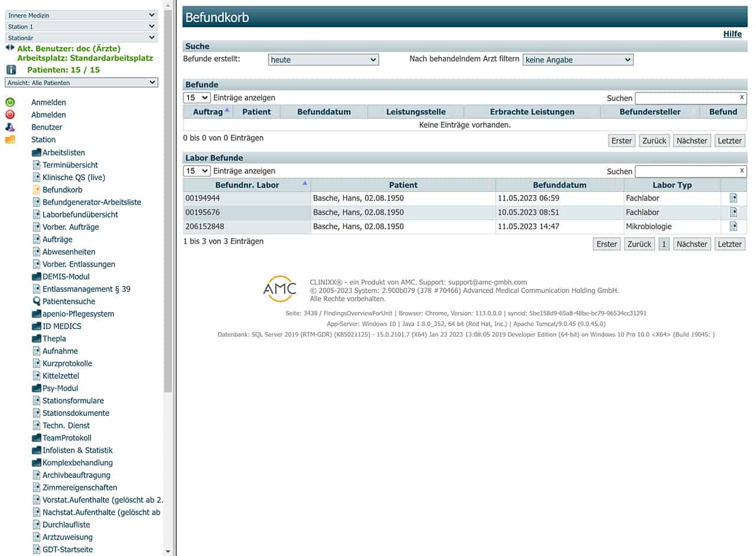Clear the Labor Befunde search with x
The height and width of the screenshot is (556, 756).
[742, 171]
